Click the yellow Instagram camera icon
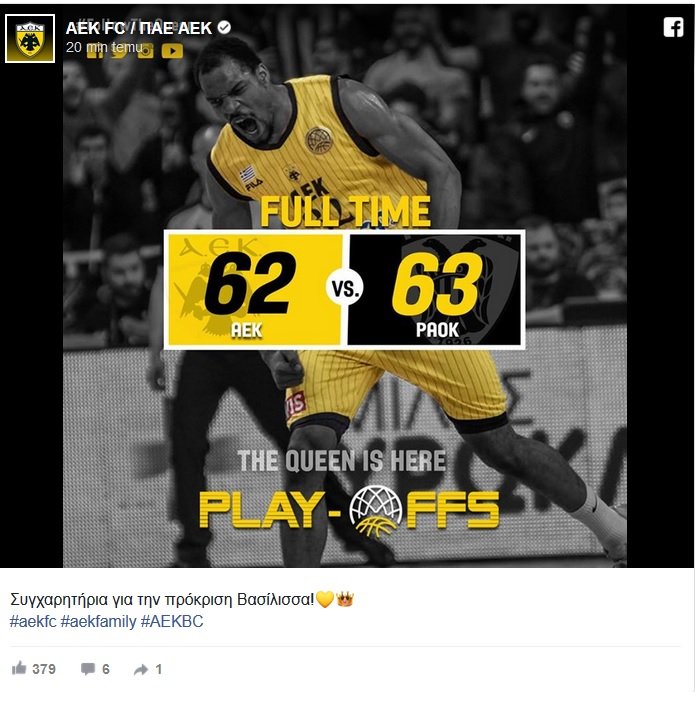 tap(145, 51)
